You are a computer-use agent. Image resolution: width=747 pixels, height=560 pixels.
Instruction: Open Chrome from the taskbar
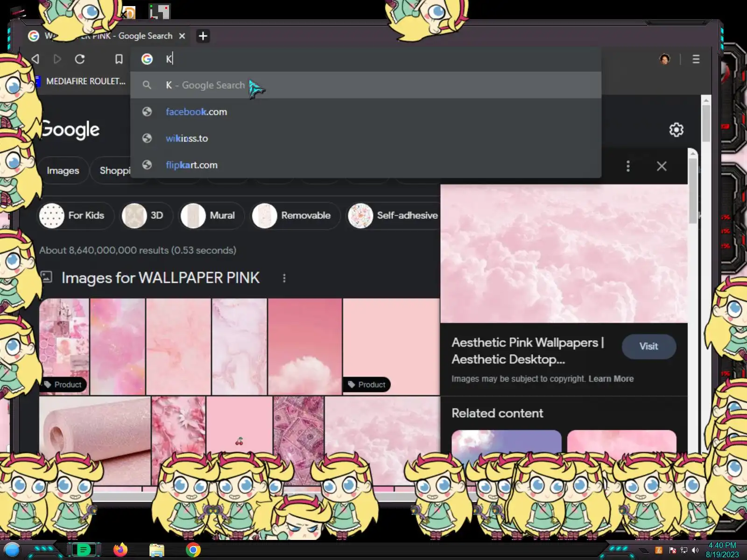tap(193, 550)
